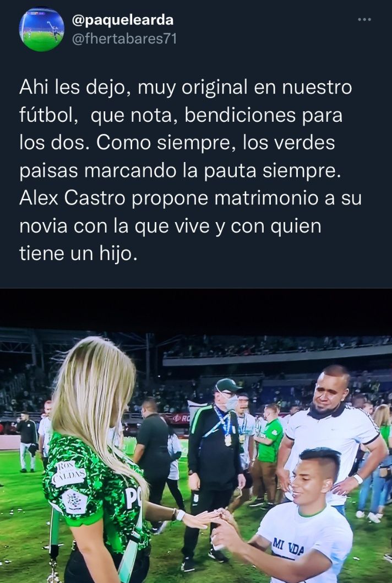Open the @paquelearda display name profile
Viewport: 392px width, 583px height.
(123, 20)
